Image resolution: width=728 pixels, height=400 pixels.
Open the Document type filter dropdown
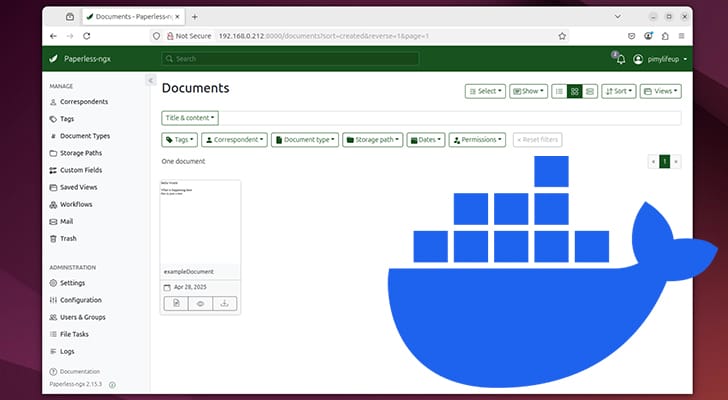[x=305, y=140]
